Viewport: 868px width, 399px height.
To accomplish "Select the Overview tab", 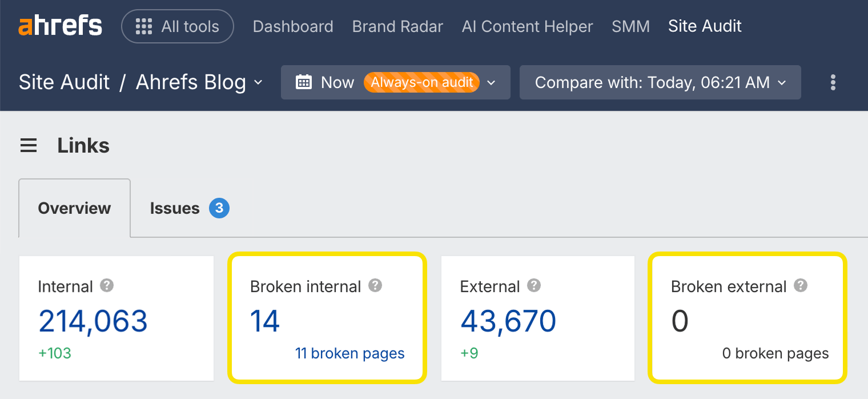I will coord(74,208).
